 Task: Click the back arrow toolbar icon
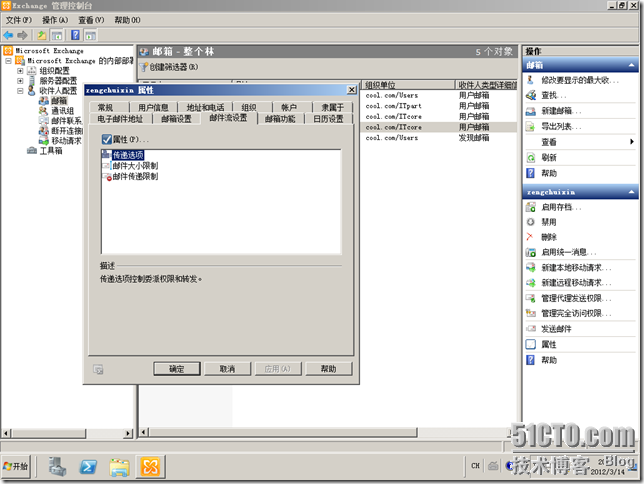click(x=9, y=35)
